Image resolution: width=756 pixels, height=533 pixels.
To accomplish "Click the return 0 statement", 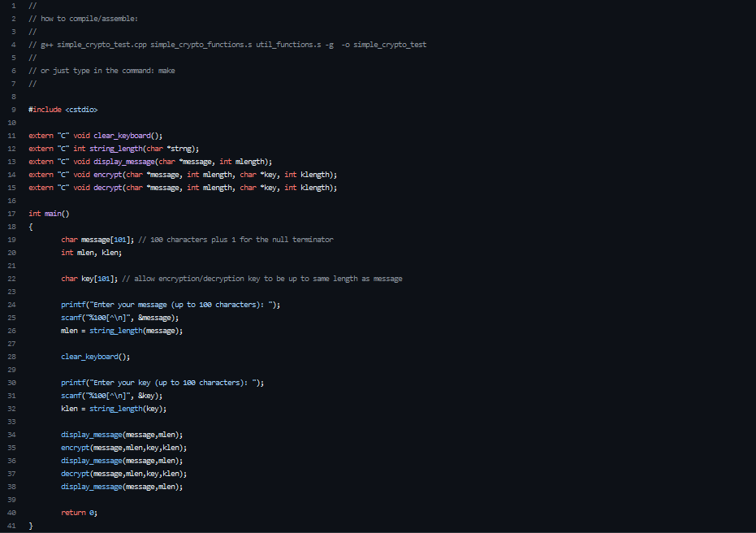I will [x=79, y=512].
